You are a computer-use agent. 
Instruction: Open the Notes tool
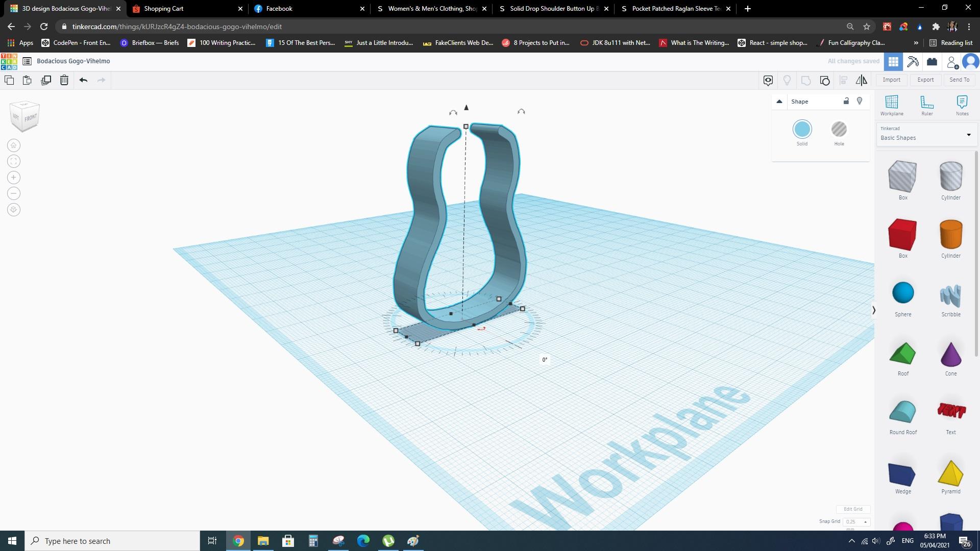point(962,105)
